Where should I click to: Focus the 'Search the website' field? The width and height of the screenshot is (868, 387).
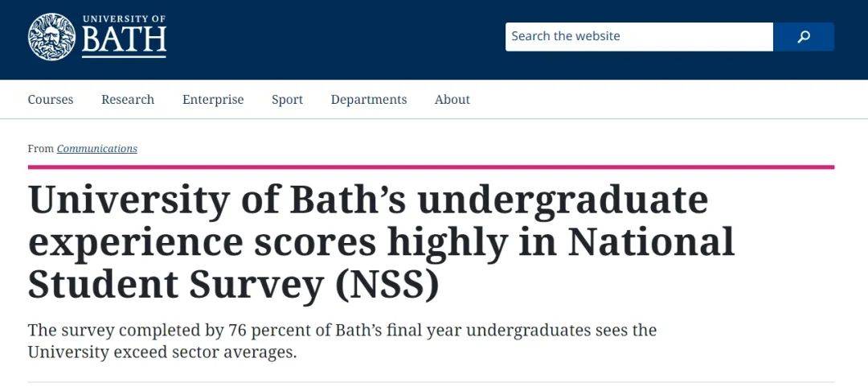click(x=639, y=36)
